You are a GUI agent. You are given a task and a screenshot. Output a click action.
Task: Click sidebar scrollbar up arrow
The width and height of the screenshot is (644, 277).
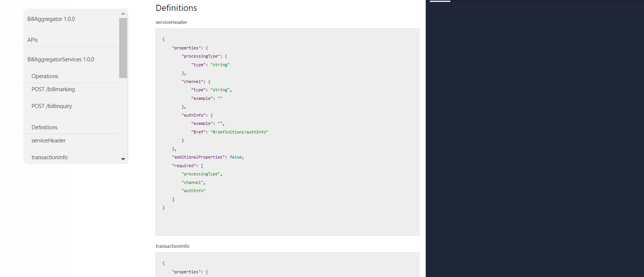click(123, 13)
